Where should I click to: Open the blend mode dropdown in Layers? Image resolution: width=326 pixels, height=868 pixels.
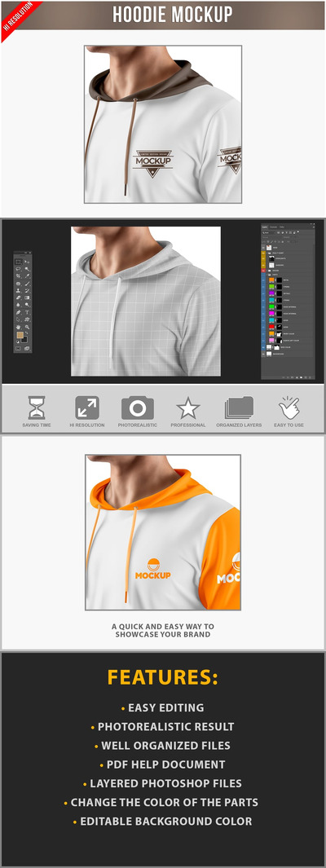(x=271, y=237)
